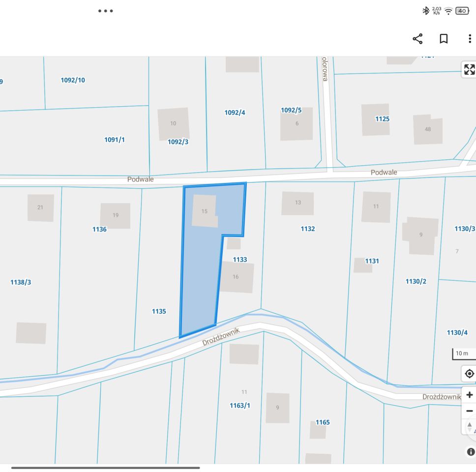Tap the left Podwale street label
Viewport: 476px width, 472px height.
click(140, 179)
